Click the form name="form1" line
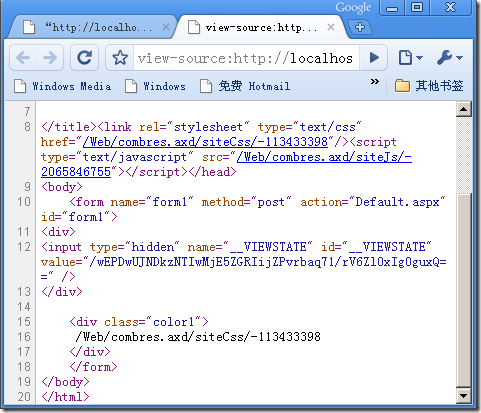The image size is (481, 413). point(257,202)
